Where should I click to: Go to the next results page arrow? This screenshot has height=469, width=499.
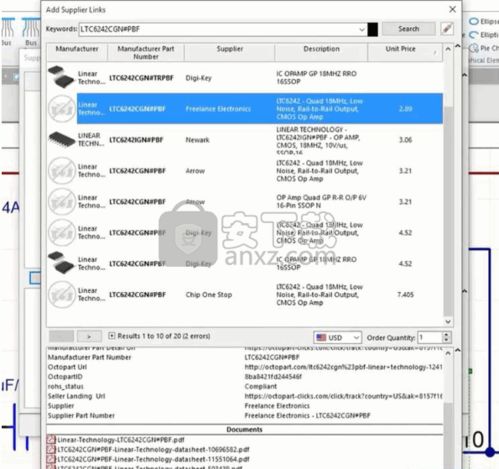click(x=89, y=337)
